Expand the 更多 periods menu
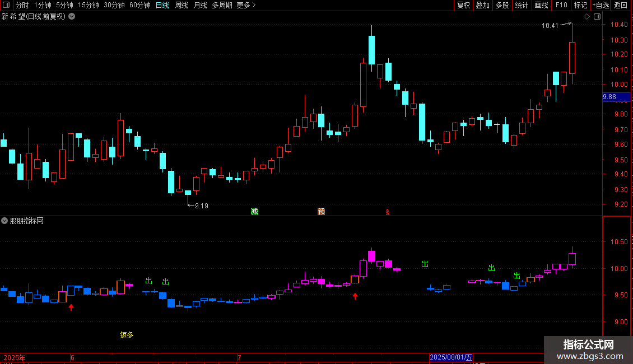Image resolution: width=633 pixels, height=364 pixels. pos(246,5)
